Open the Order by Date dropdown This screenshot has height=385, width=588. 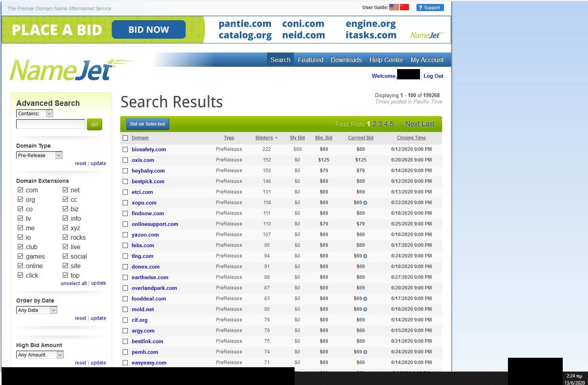[x=37, y=310]
